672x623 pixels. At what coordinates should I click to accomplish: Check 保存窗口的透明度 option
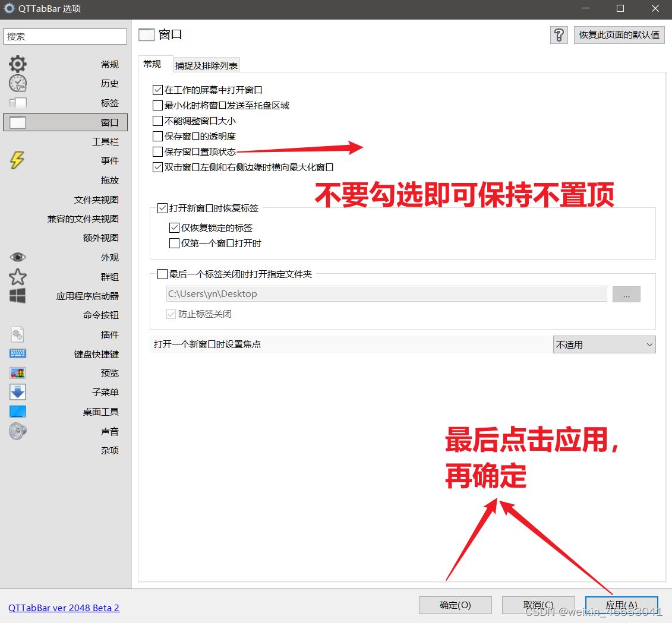coord(157,136)
